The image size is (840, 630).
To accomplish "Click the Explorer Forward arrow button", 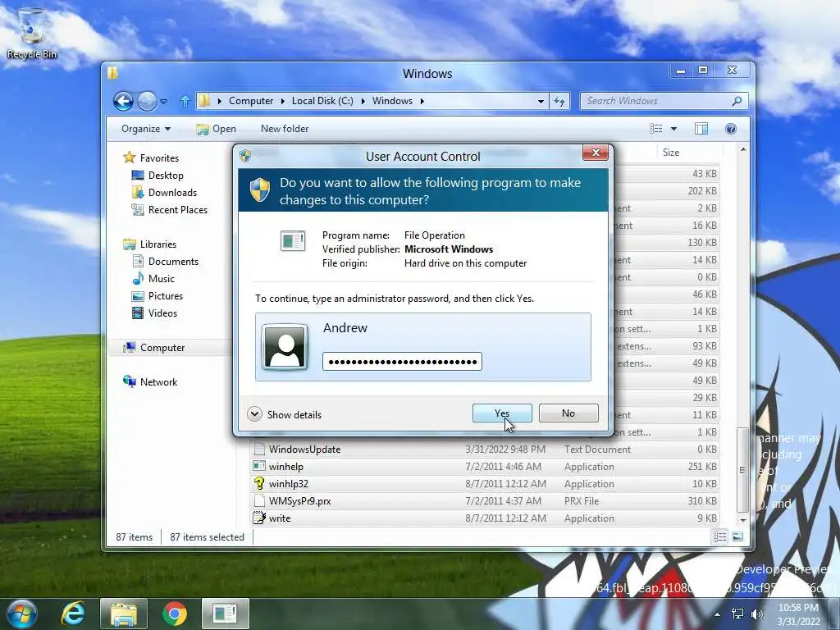I will coord(147,101).
